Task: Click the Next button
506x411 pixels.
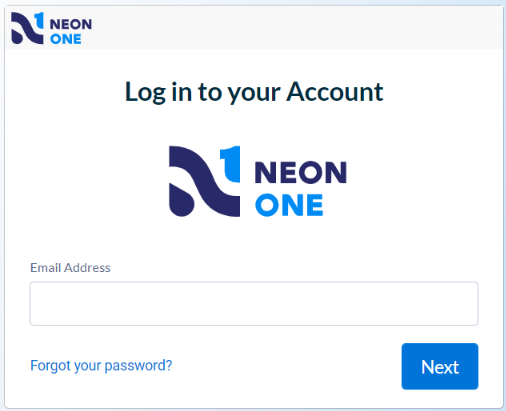Action: (440, 366)
